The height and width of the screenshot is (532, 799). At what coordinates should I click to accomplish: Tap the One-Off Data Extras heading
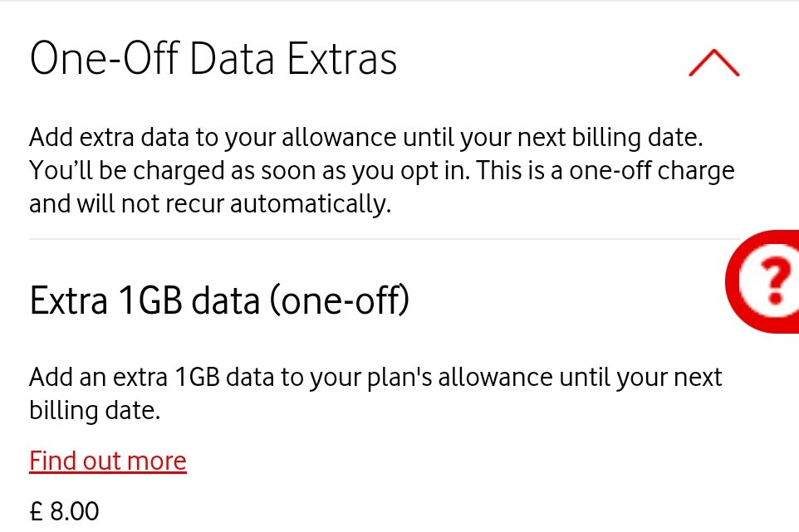213,58
